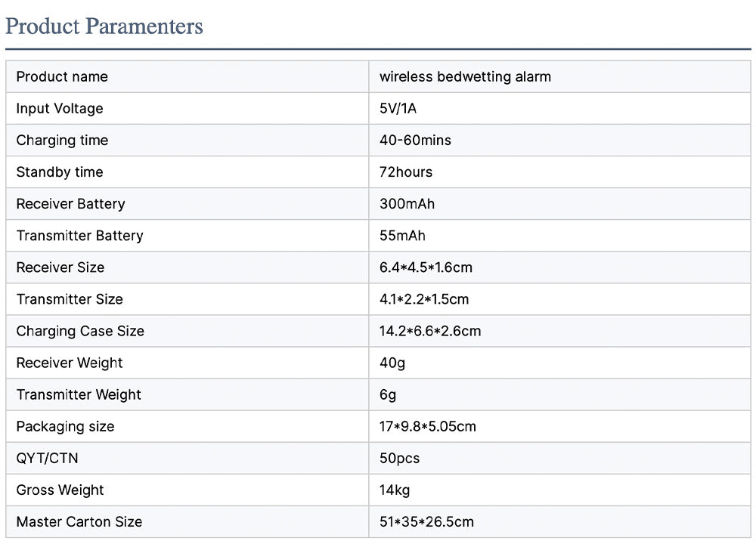Click the 72hours standby value
Viewport: 756px width, 544px height.
pyautogui.click(x=406, y=172)
